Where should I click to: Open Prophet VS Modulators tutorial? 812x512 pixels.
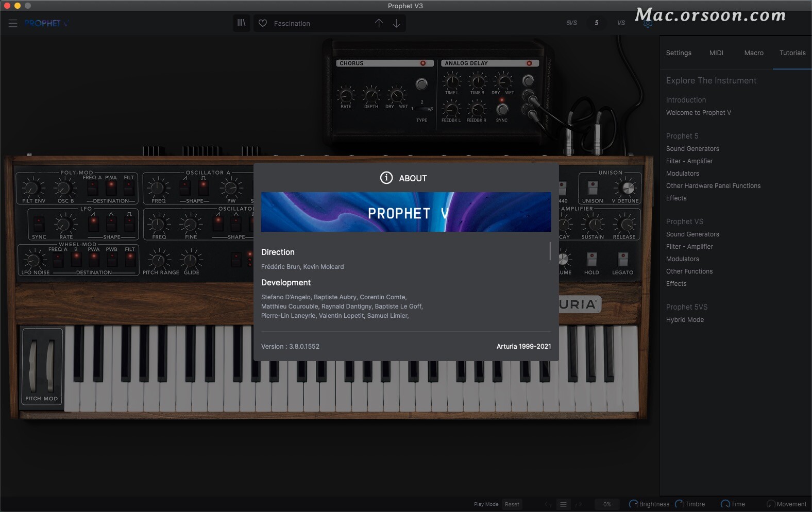pos(682,259)
